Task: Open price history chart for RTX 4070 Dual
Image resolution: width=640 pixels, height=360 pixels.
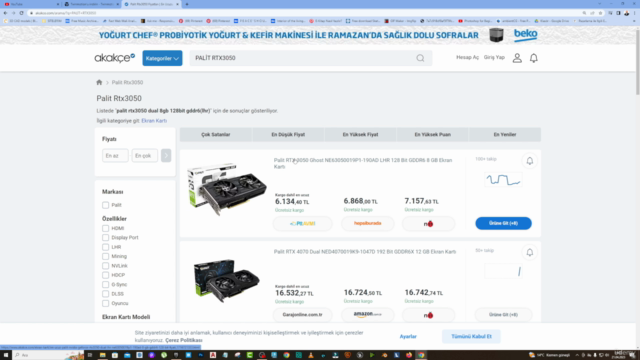Action: click(503, 271)
